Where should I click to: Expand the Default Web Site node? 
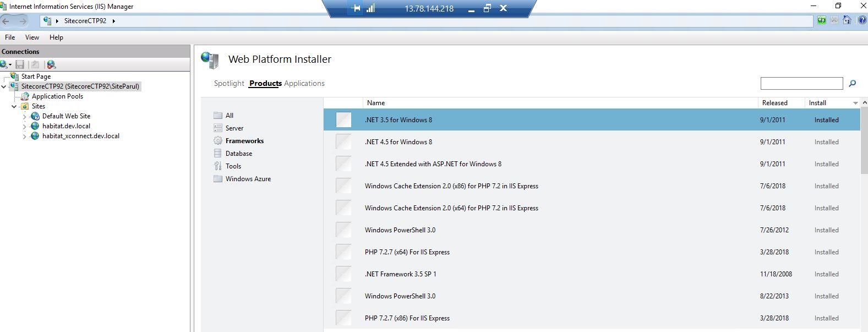(x=25, y=116)
